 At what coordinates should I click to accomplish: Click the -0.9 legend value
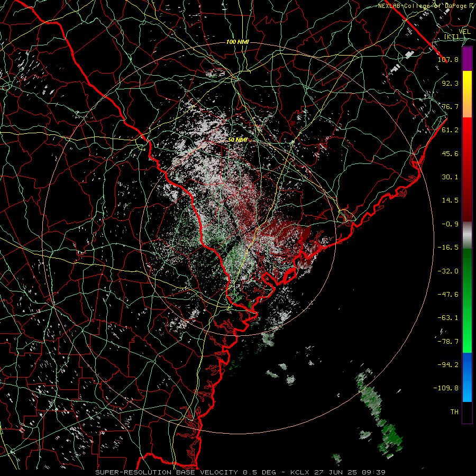coord(450,224)
